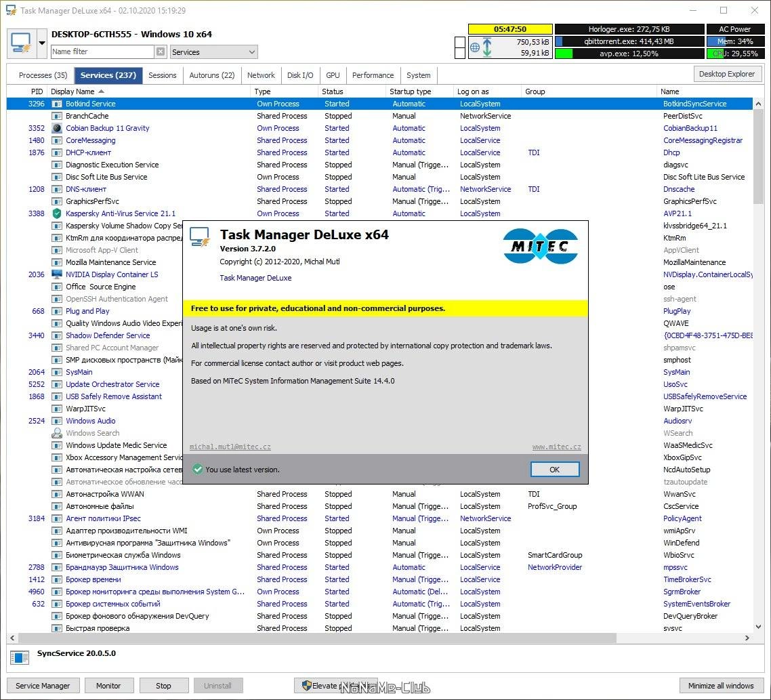771x700 pixels.
Task: Click the CoreMessaging service icon
Action: (x=57, y=140)
